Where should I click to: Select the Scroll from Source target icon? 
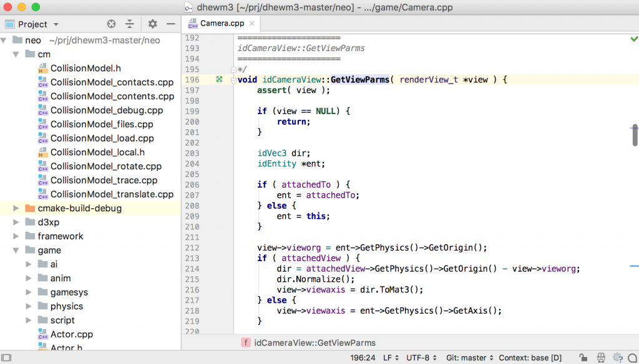111,24
